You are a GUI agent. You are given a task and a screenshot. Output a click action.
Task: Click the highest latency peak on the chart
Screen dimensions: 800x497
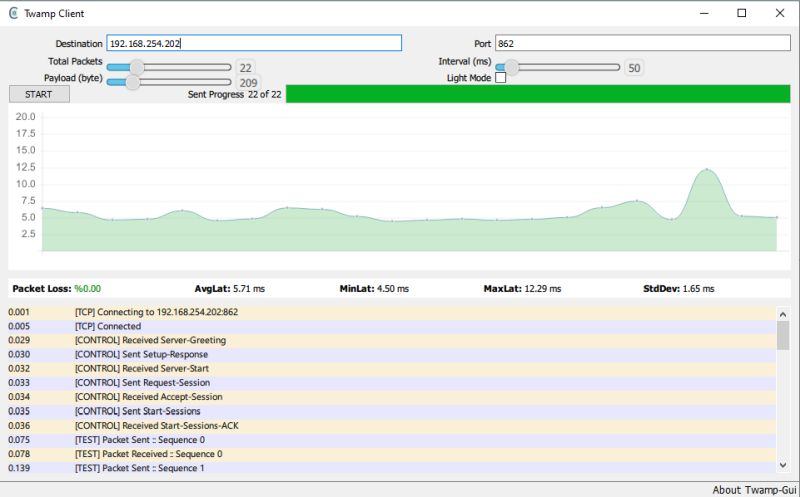[707, 169]
